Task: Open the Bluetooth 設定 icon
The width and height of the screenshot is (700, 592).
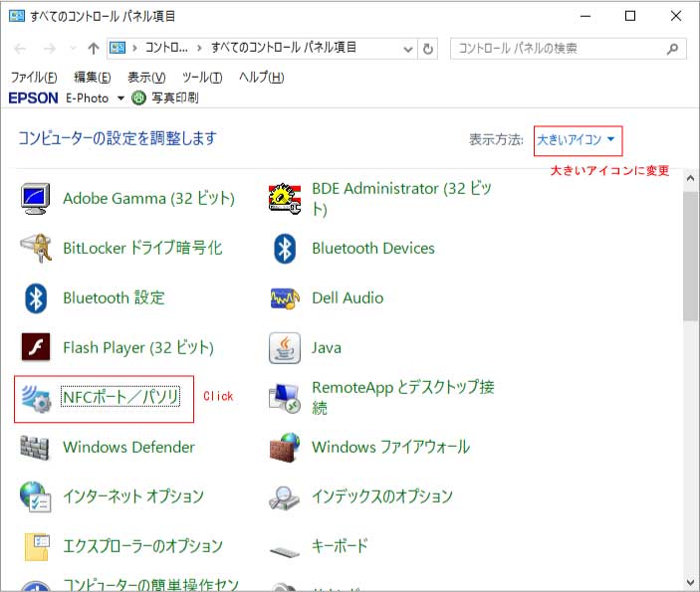Action: click(x=36, y=298)
